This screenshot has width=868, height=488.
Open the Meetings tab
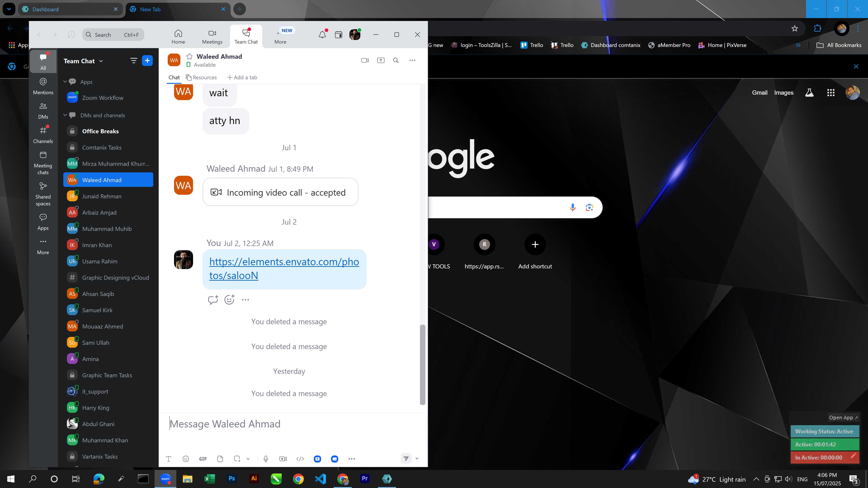pos(212,37)
